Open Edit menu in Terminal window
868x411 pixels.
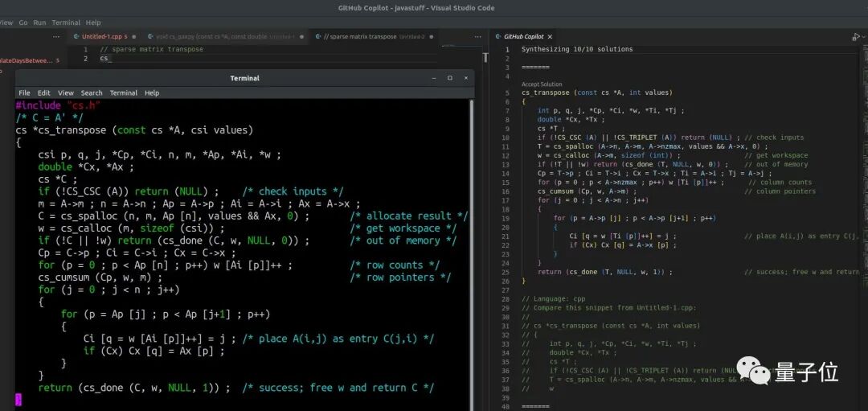click(x=43, y=93)
